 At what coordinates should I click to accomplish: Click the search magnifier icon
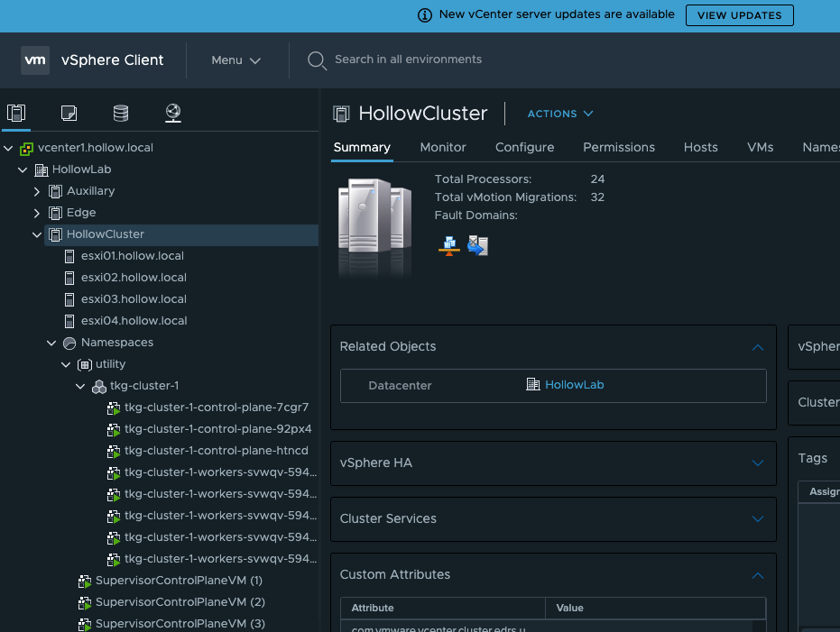(x=317, y=60)
